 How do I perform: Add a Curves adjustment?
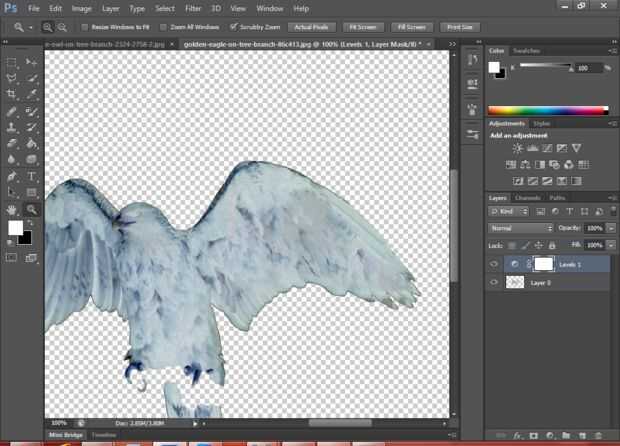[547, 148]
